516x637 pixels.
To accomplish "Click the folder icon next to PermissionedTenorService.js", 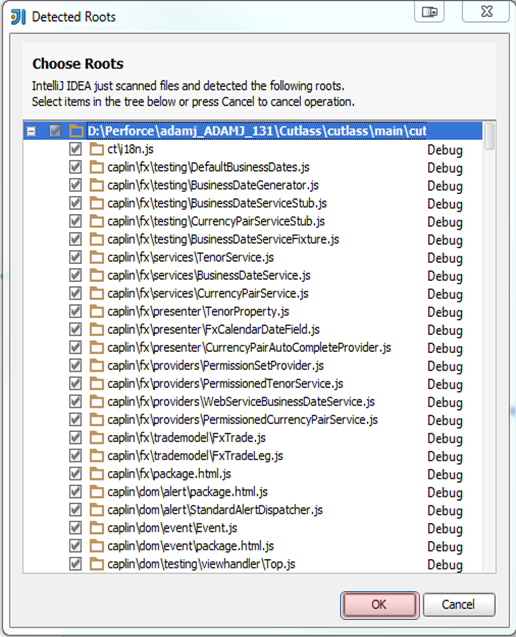I will click(96, 384).
